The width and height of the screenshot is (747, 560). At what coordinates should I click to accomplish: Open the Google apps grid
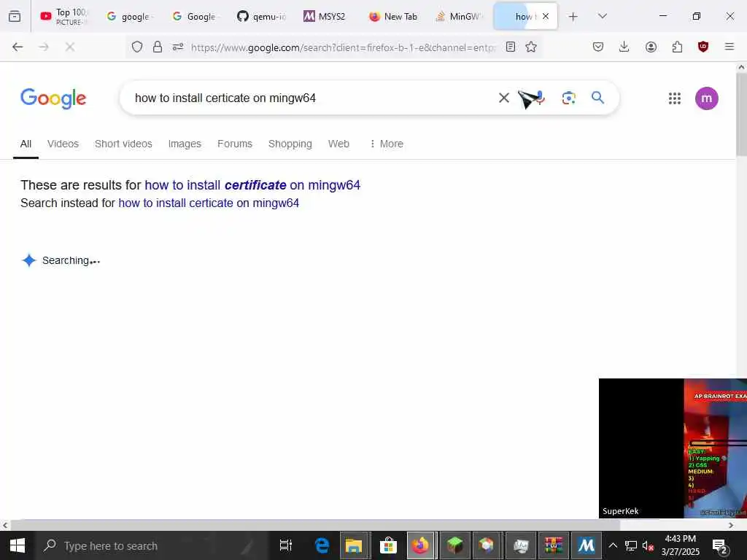pos(675,98)
